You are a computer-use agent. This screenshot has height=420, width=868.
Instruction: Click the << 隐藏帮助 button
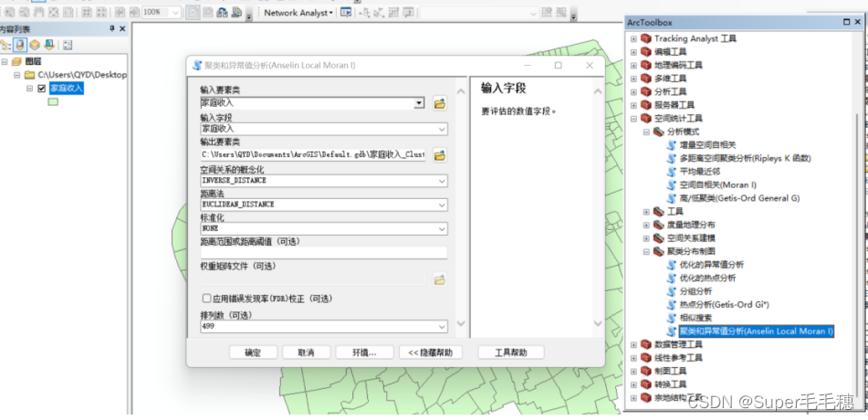[x=430, y=352]
